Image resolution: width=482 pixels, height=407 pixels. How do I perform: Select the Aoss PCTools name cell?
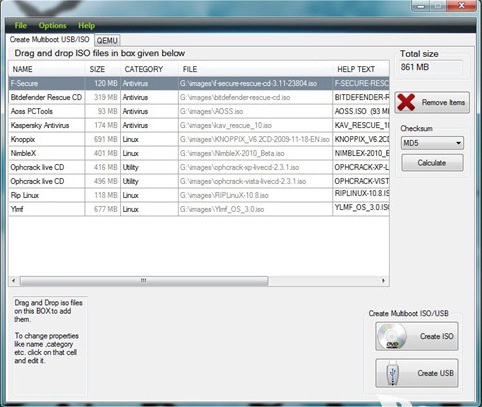[46, 111]
